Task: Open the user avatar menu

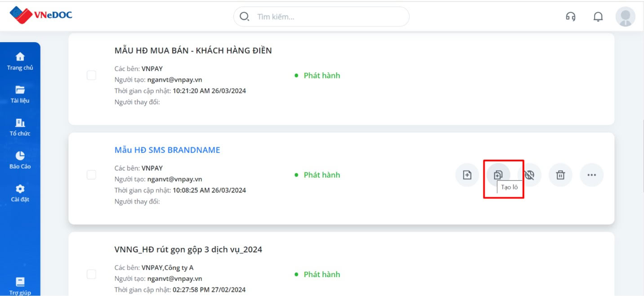Action: 625,17
